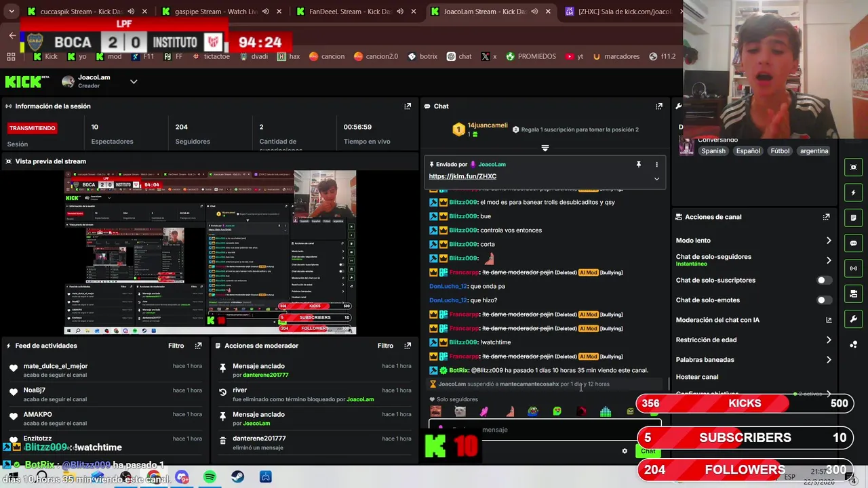The width and height of the screenshot is (868, 488).
Task: Pop out the Vista previa del stream panel
Action: 408,161
